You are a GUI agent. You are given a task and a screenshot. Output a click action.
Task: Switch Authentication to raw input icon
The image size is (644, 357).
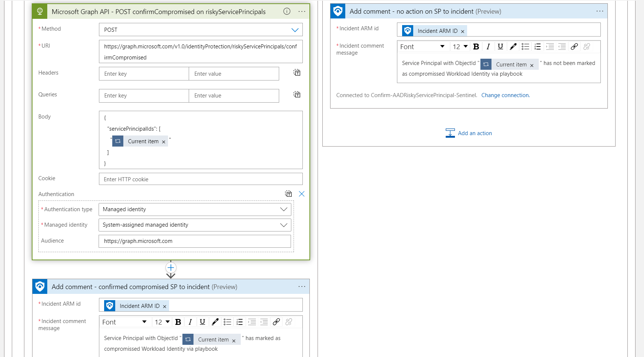pyautogui.click(x=288, y=193)
